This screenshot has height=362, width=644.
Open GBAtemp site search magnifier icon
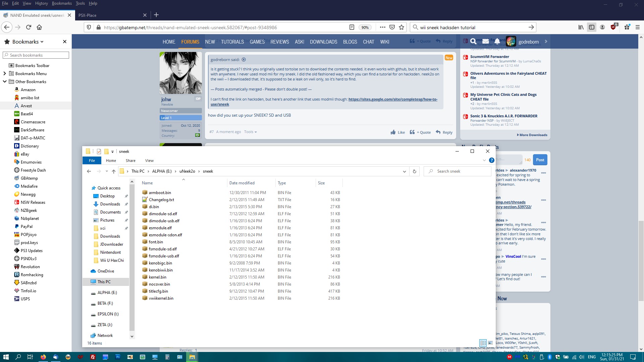click(473, 42)
